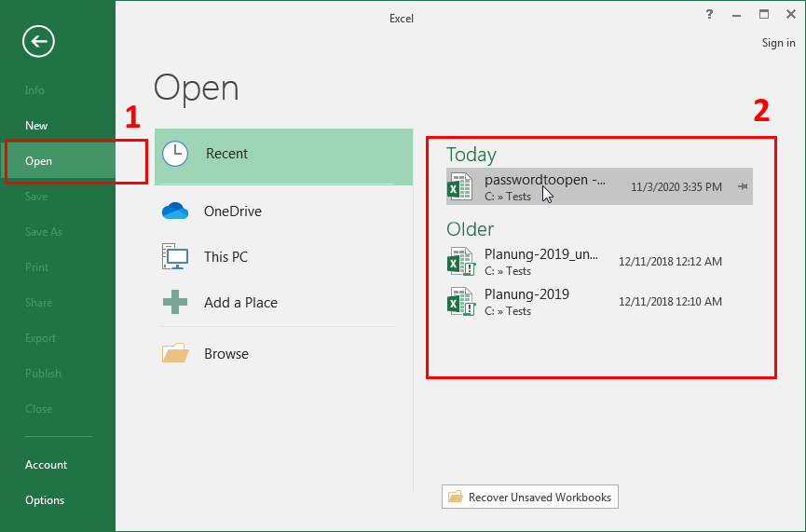Click the Browse folder icon
This screenshot has width=806, height=532.
point(175,353)
